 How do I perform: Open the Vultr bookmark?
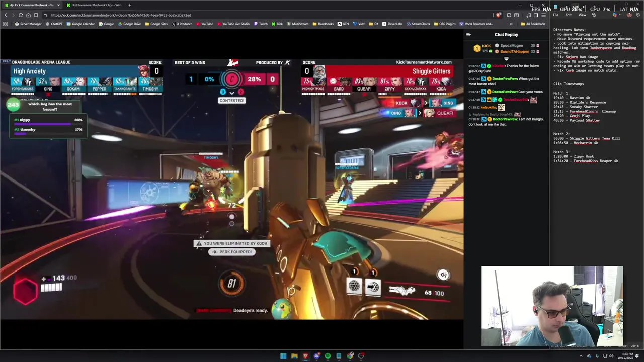click(x=359, y=24)
